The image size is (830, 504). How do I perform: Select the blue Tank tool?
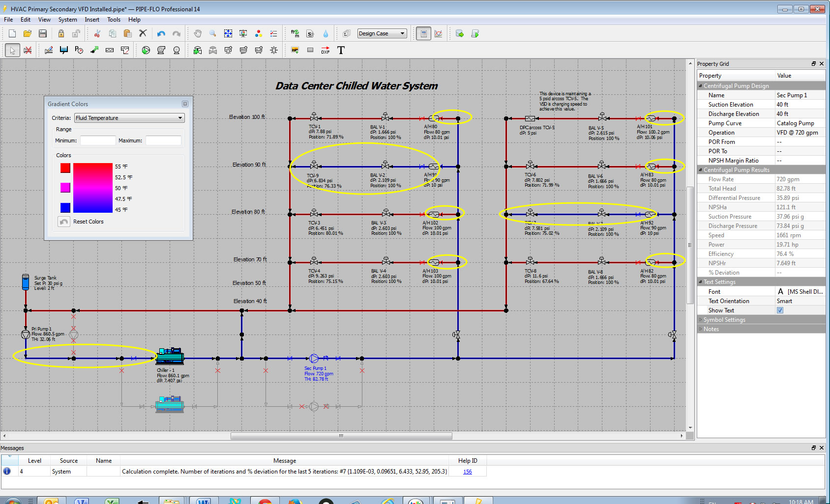64,50
